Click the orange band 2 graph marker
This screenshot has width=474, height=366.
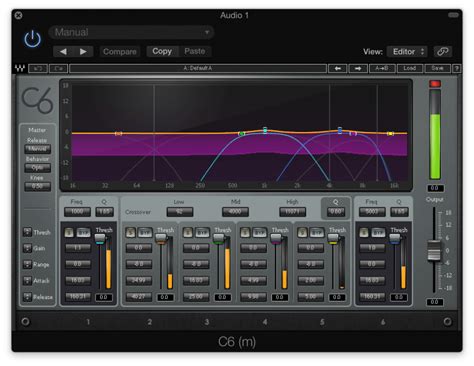pyautogui.click(x=118, y=134)
